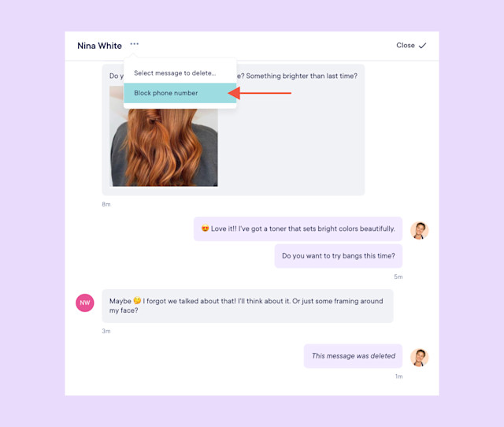Click the 1m timestamp under deleted message
Viewport: 504px width, 427px height.
click(398, 377)
